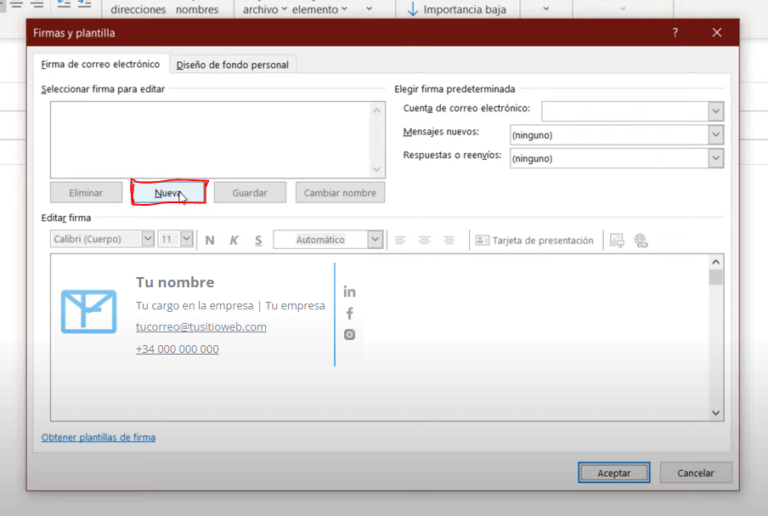Insert hyperlink icon in signature toolbar

tap(641, 240)
